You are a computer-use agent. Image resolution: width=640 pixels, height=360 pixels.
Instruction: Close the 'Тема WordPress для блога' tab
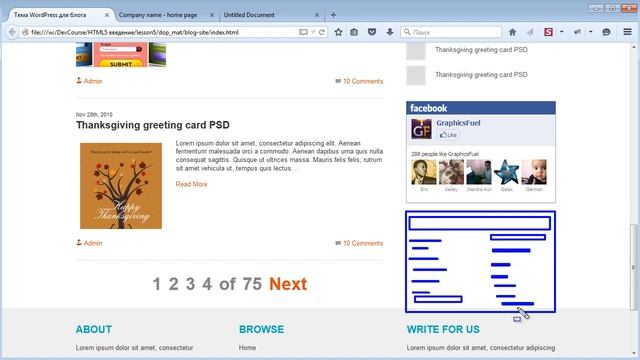coord(107,15)
